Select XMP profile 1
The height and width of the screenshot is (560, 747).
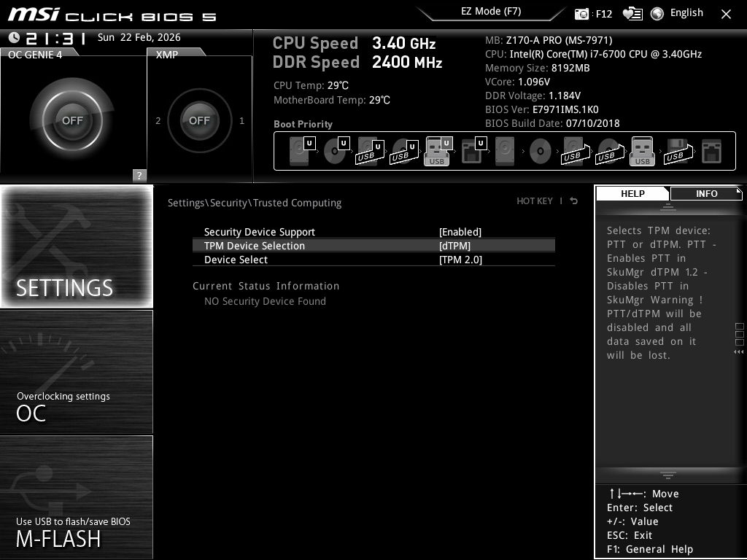(241, 121)
